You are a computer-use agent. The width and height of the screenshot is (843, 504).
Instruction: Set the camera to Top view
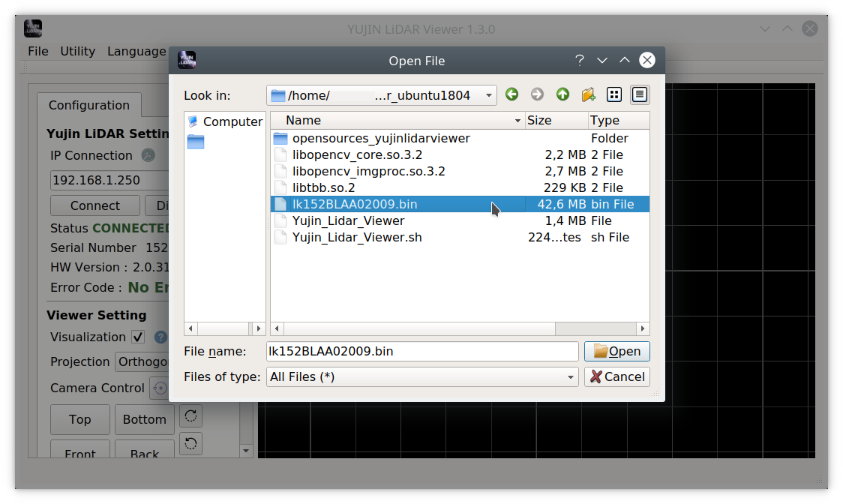coord(80,419)
